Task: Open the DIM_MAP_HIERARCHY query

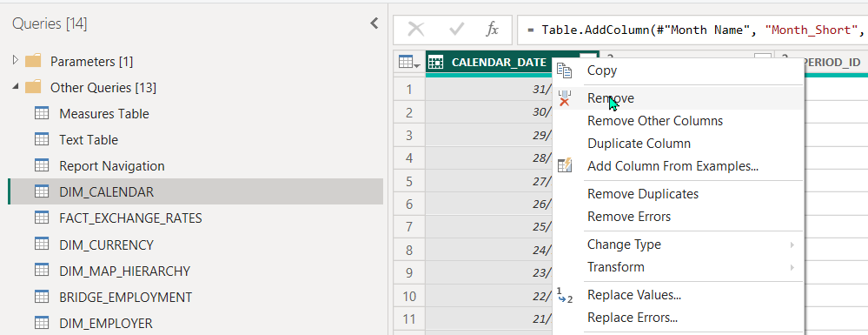Action: [x=124, y=271]
